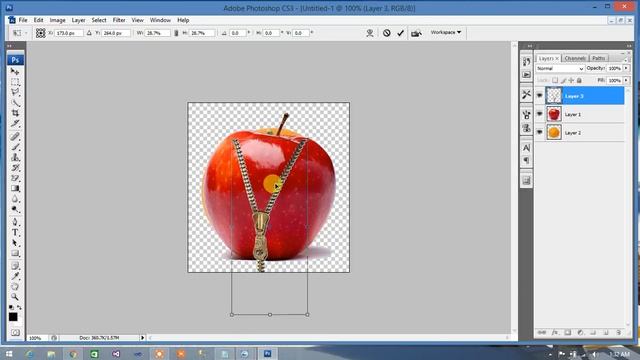Viewport: 640px width, 360px height.
Task: Select the Gradient tool
Action: click(x=15, y=188)
